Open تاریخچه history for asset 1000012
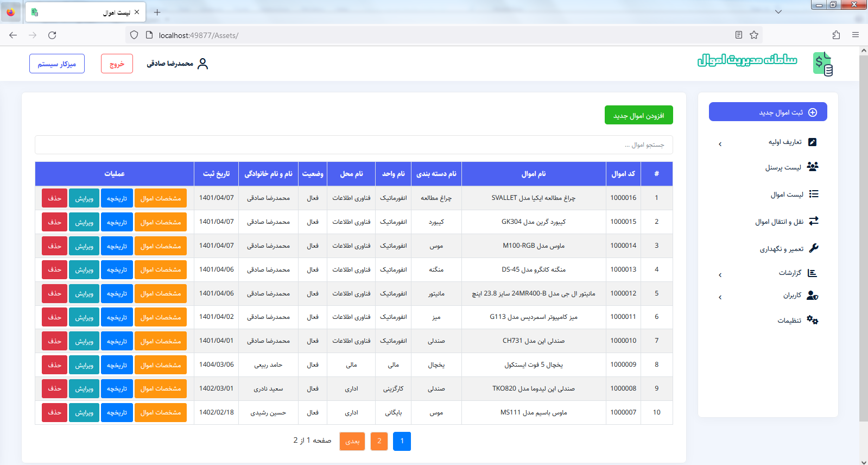This screenshot has height=465, width=868. pos(117,293)
